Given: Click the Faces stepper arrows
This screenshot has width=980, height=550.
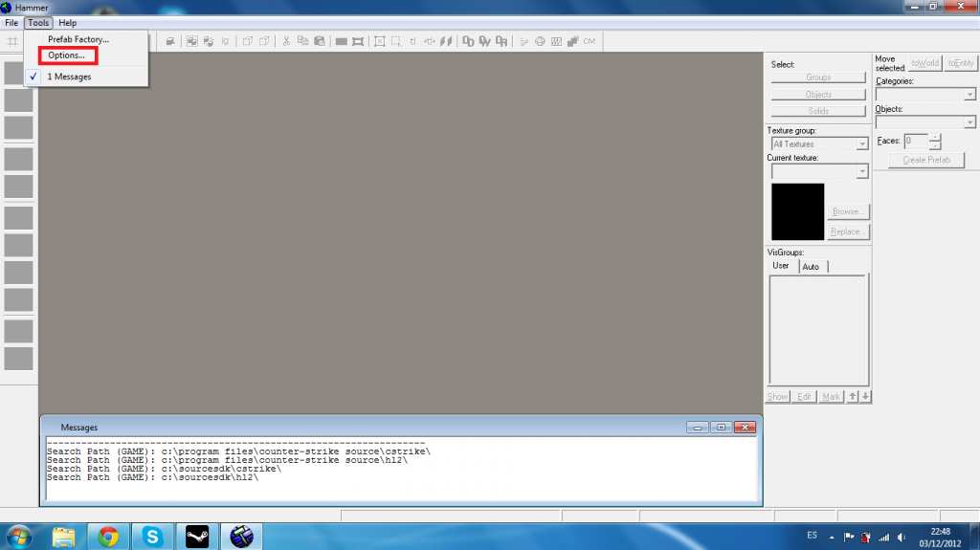Looking at the screenshot, I should point(934,142).
